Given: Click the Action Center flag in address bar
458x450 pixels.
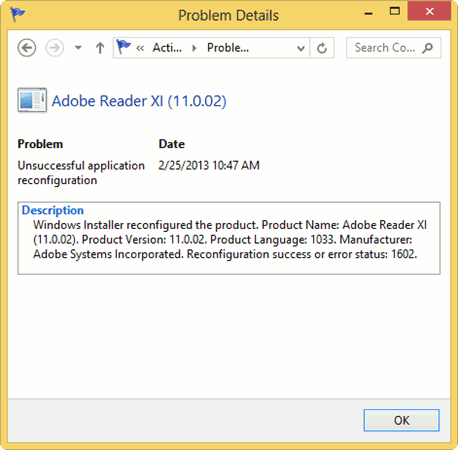Looking at the screenshot, I should (123, 47).
